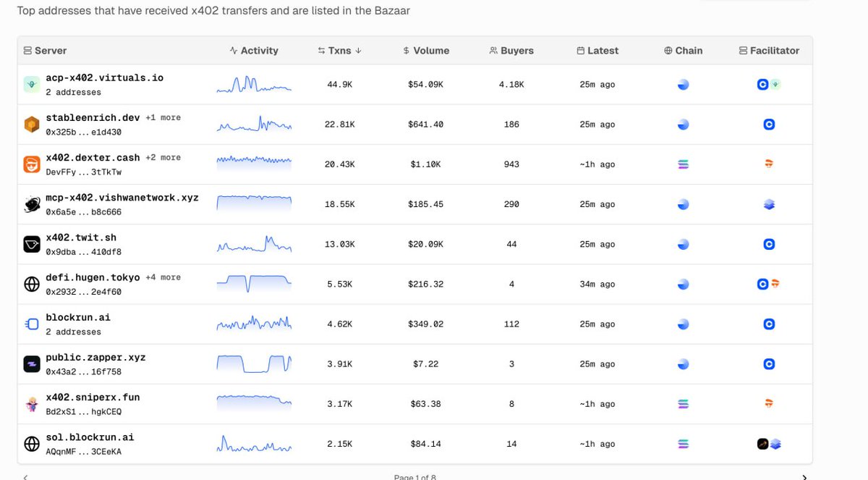Click the facilitator icons in sol.blockrun.ai row
This screenshot has height=480, width=868.
pos(769,444)
